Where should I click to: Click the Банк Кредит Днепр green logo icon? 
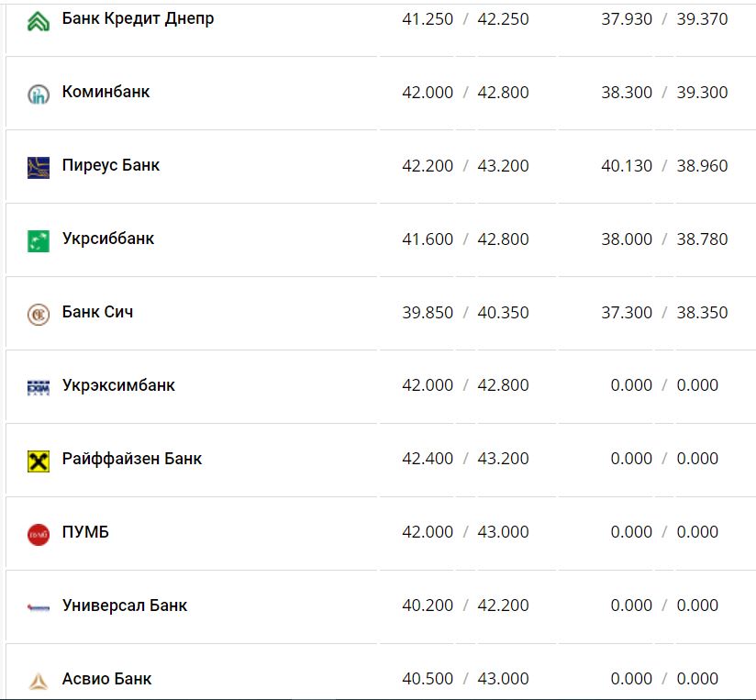pyautogui.click(x=38, y=20)
